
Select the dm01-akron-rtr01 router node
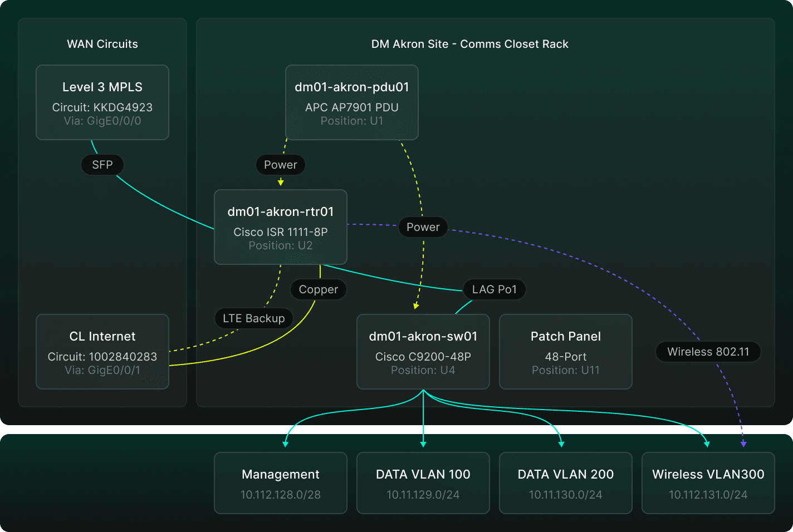click(281, 227)
